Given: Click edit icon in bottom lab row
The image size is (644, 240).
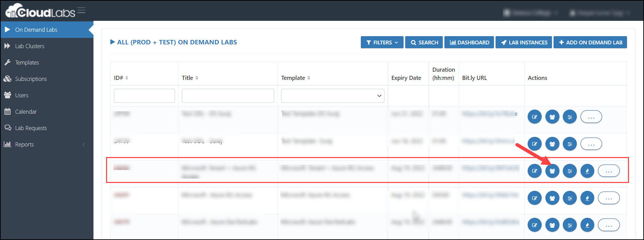Looking at the screenshot, I should coord(535,225).
